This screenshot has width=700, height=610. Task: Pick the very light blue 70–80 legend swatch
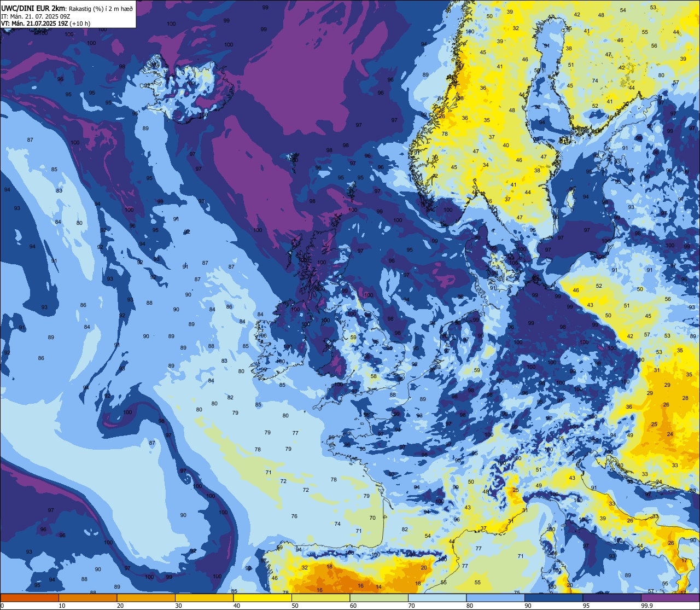coord(437,598)
